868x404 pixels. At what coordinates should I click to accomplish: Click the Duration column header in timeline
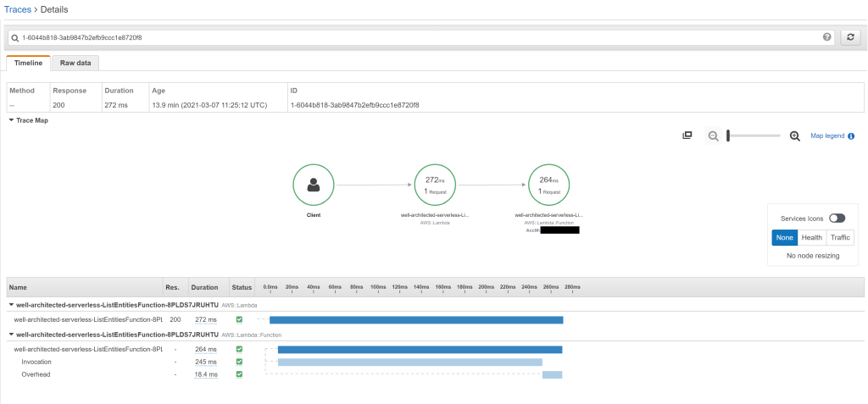(x=204, y=288)
